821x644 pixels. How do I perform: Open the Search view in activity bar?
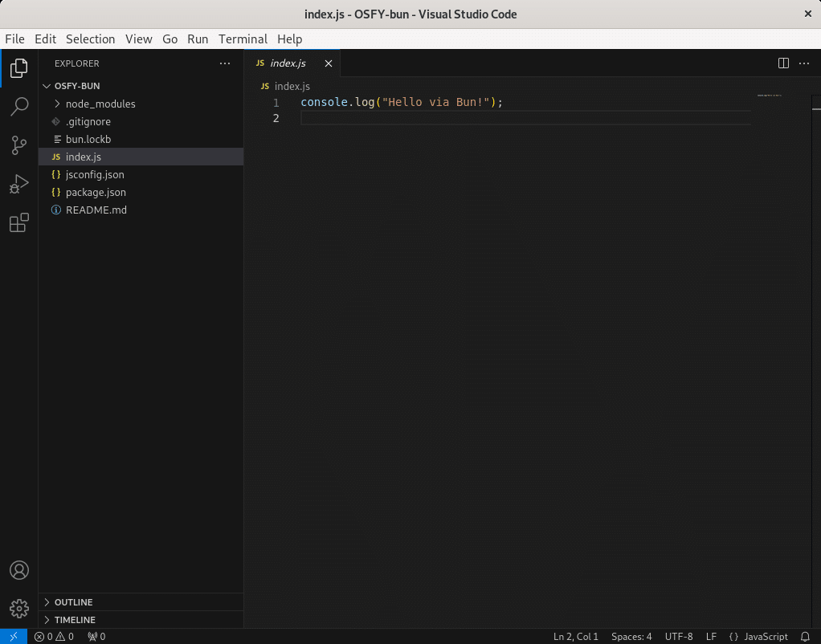click(19, 106)
